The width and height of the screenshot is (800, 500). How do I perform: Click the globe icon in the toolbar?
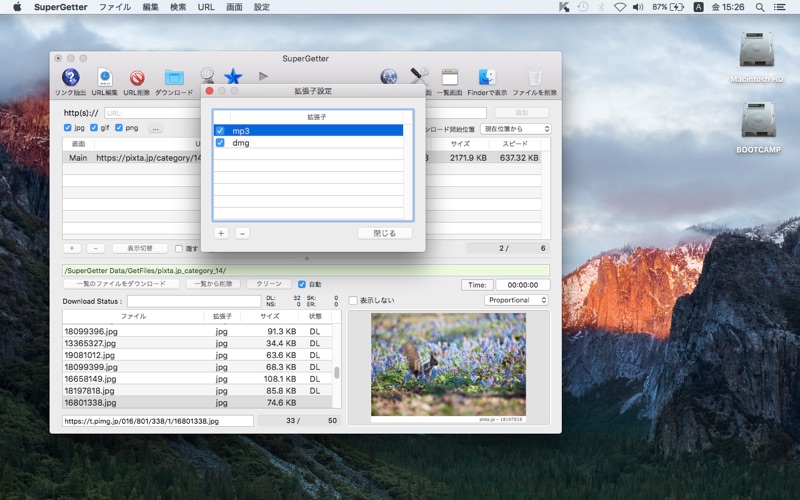[388, 77]
